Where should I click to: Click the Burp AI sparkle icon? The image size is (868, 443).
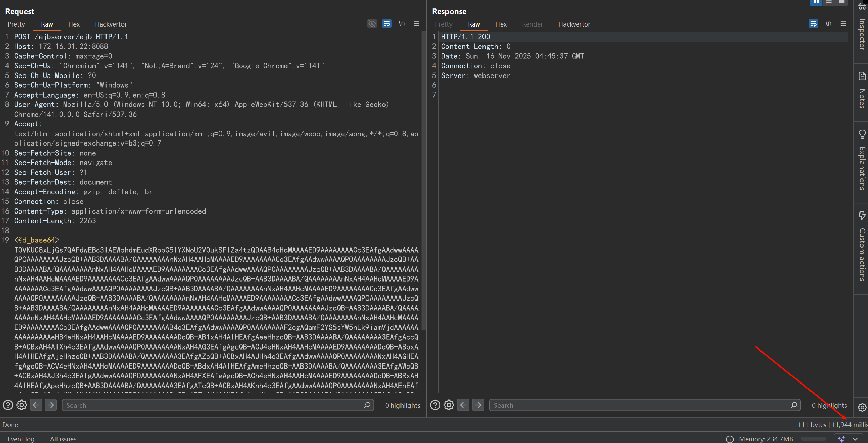tap(841, 439)
